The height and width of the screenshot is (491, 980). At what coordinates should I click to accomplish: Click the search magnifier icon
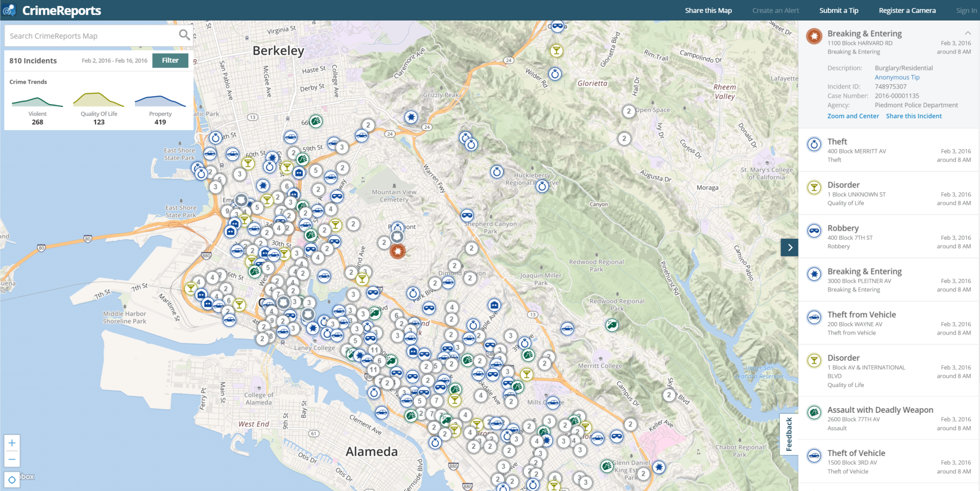click(x=184, y=35)
